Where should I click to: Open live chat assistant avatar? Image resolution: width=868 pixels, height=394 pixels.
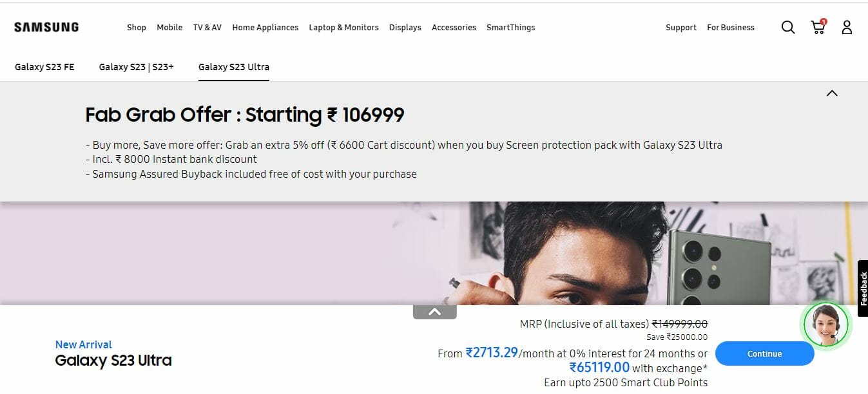pos(826,324)
